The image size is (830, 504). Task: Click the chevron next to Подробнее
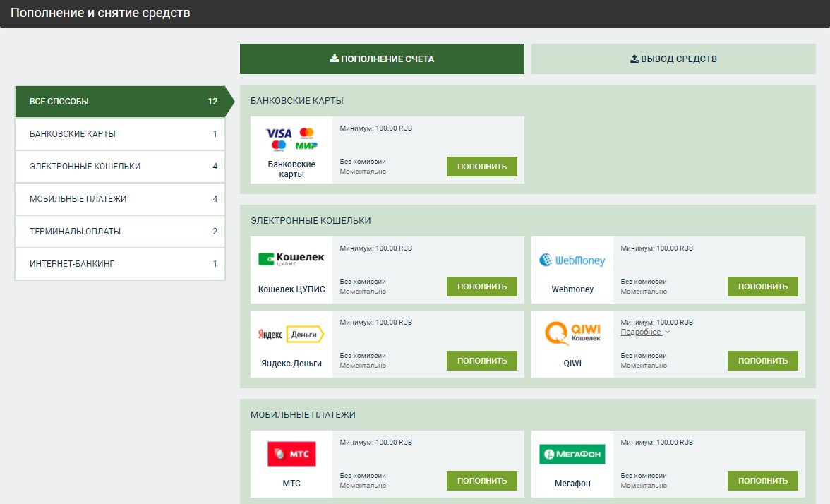pyautogui.click(x=668, y=332)
